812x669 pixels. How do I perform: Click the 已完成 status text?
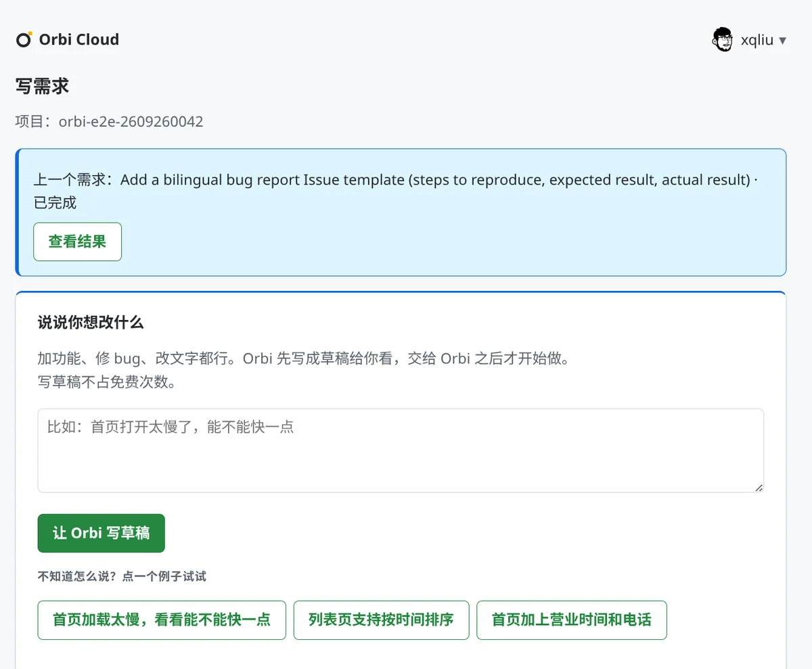point(55,202)
